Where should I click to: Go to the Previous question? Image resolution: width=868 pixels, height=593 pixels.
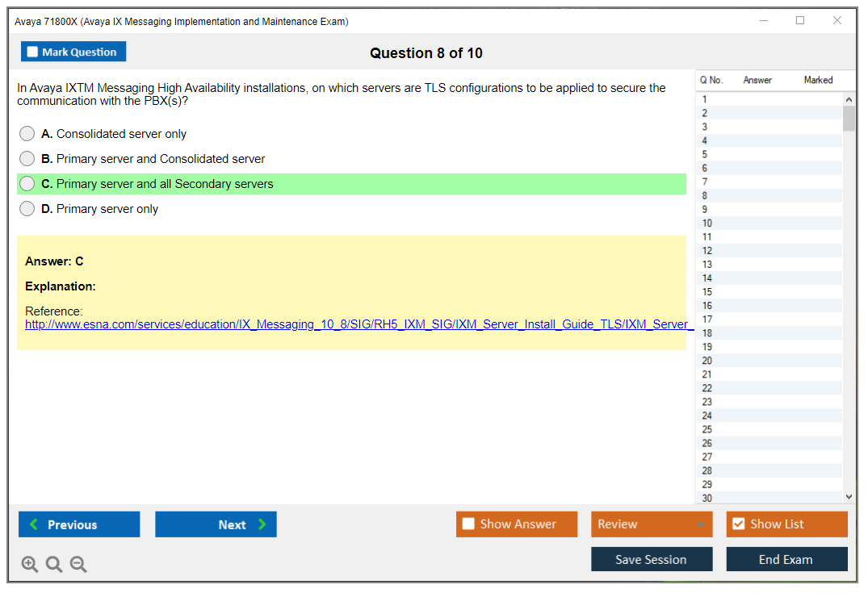coord(79,524)
